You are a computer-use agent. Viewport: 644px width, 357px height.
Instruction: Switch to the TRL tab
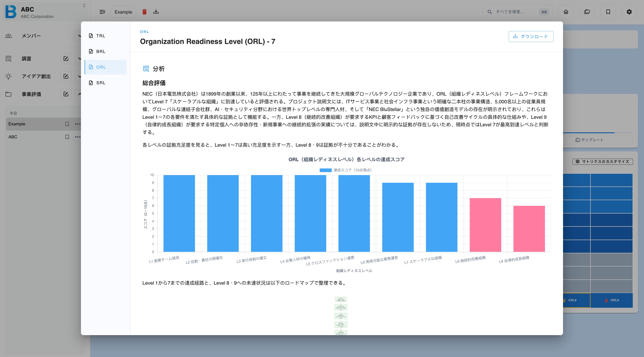pos(105,36)
